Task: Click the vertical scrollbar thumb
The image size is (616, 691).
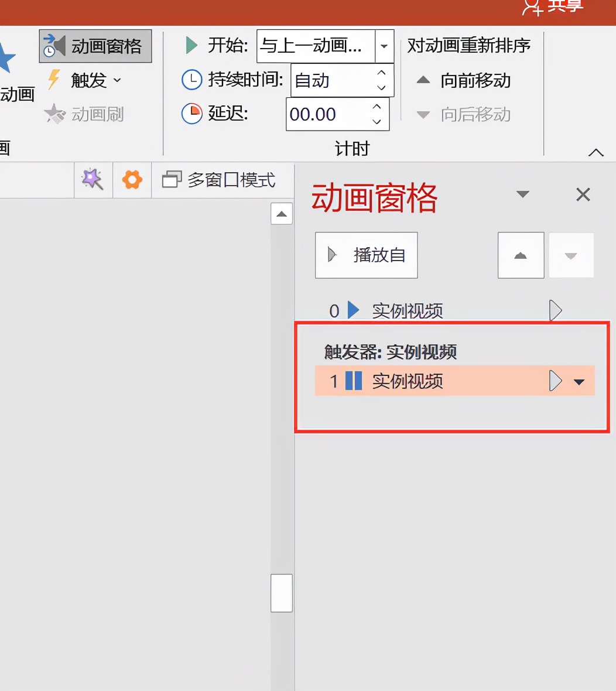Action: click(x=282, y=593)
